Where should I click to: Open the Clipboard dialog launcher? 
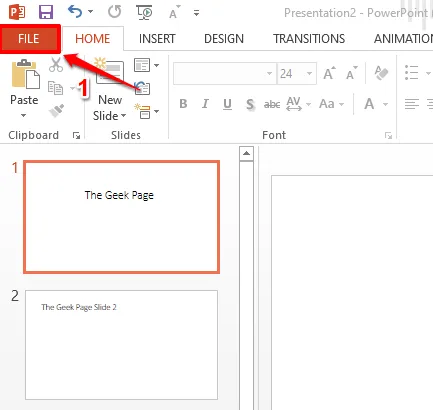pyautogui.click(x=76, y=135)
